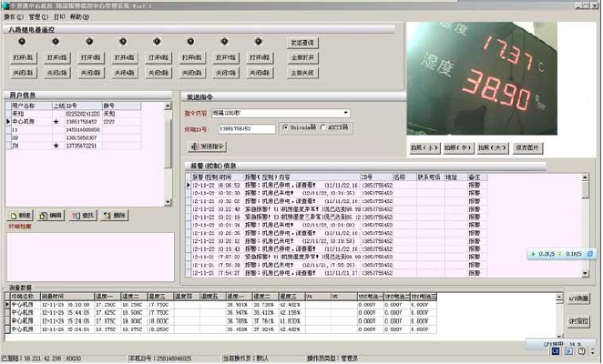Click the 终端ID号 terminal ID input field
603x364 pixels.
[x=247, y=129]
